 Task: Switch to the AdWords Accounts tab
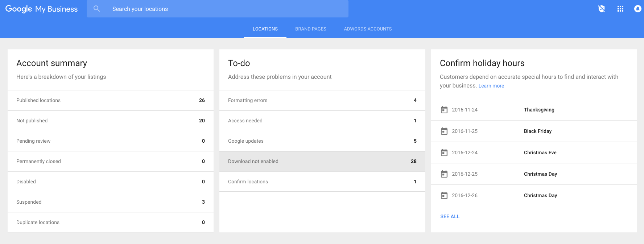[368, 29]
